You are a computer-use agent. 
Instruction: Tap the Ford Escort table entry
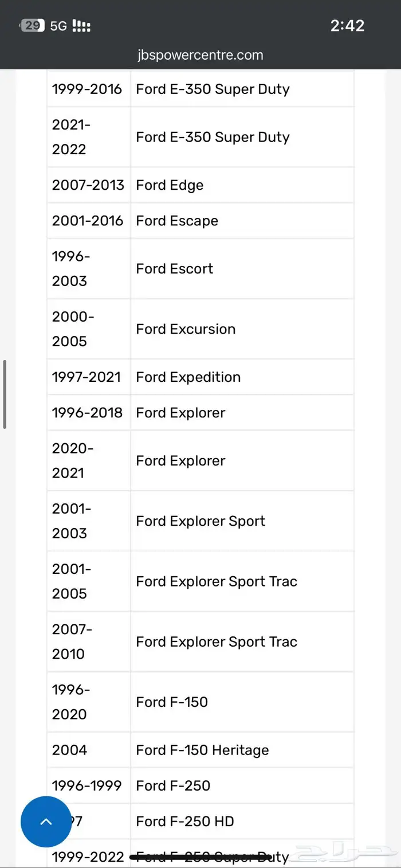click(174, 269)
